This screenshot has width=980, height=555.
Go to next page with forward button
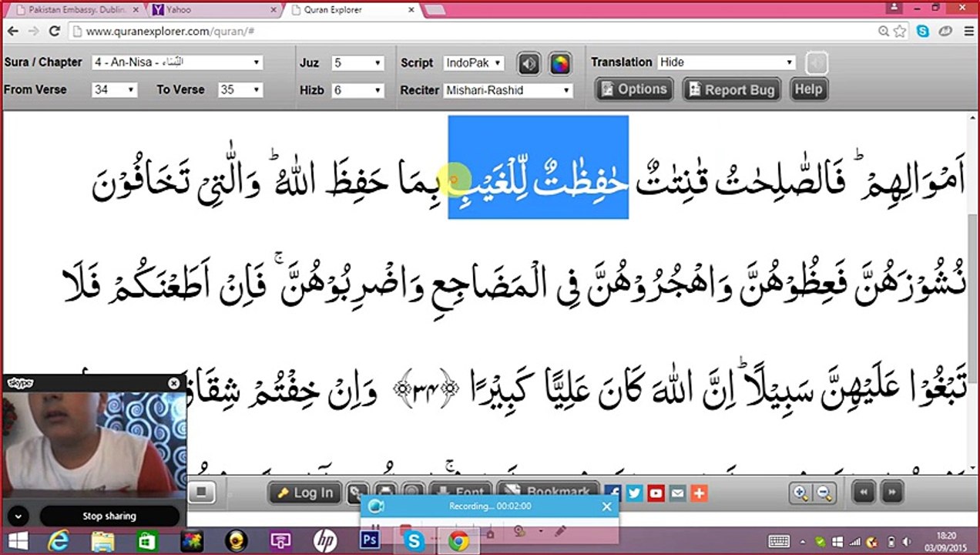891,492
